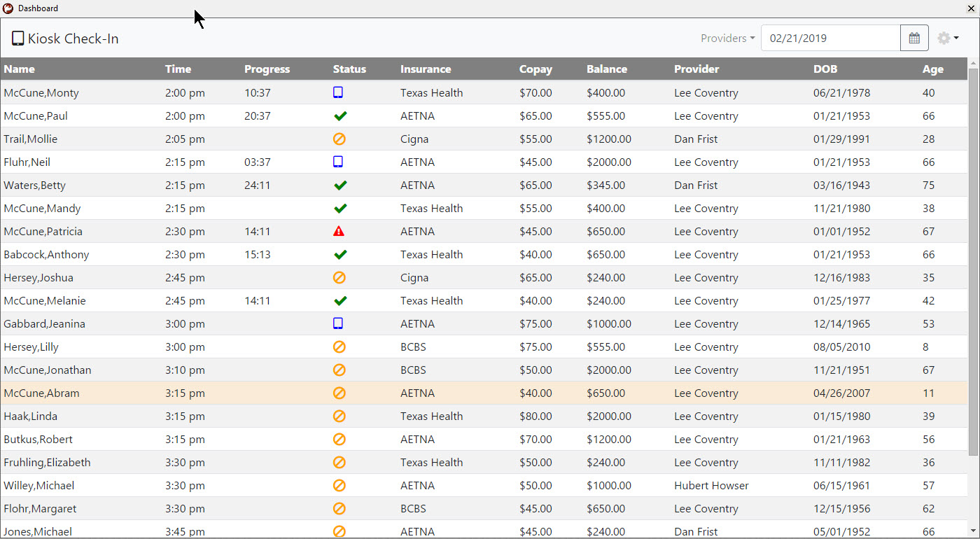This screenshot has width=980, height=539.
Task: Sort by the Copay column header
Action: 535,69
